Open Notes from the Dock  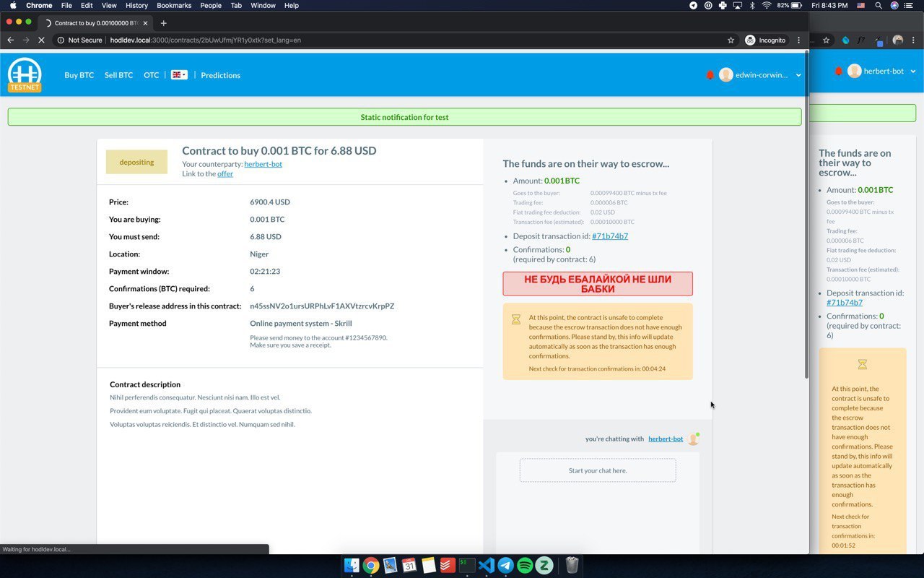coord(429,565)
